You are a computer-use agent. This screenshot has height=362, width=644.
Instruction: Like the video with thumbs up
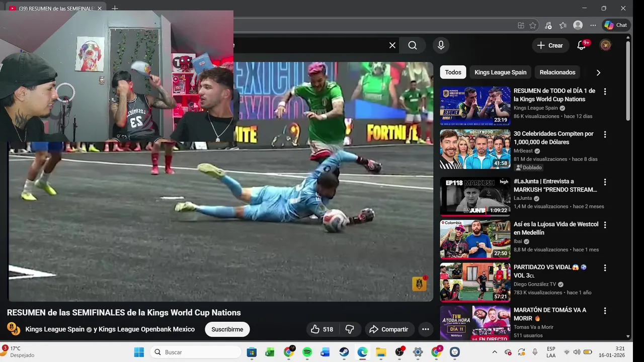pyautogui.click(x=321, y=329)
